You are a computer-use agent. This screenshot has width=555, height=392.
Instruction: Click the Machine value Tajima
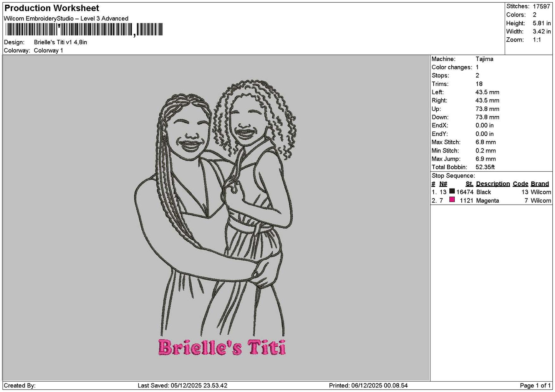click(x=484, y=59)
